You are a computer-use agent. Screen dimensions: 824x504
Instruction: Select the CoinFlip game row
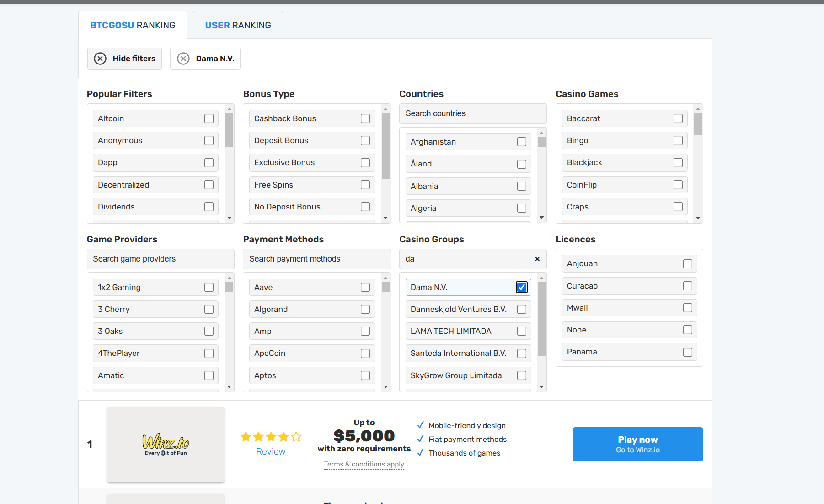click(x=625, y=185)
